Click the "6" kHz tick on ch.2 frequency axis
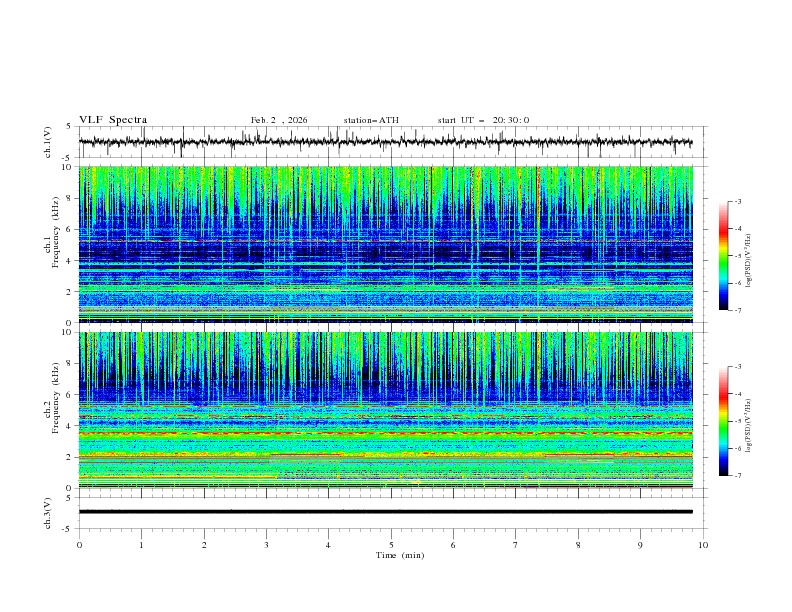 pyautogui.click(x=71, y=394)
